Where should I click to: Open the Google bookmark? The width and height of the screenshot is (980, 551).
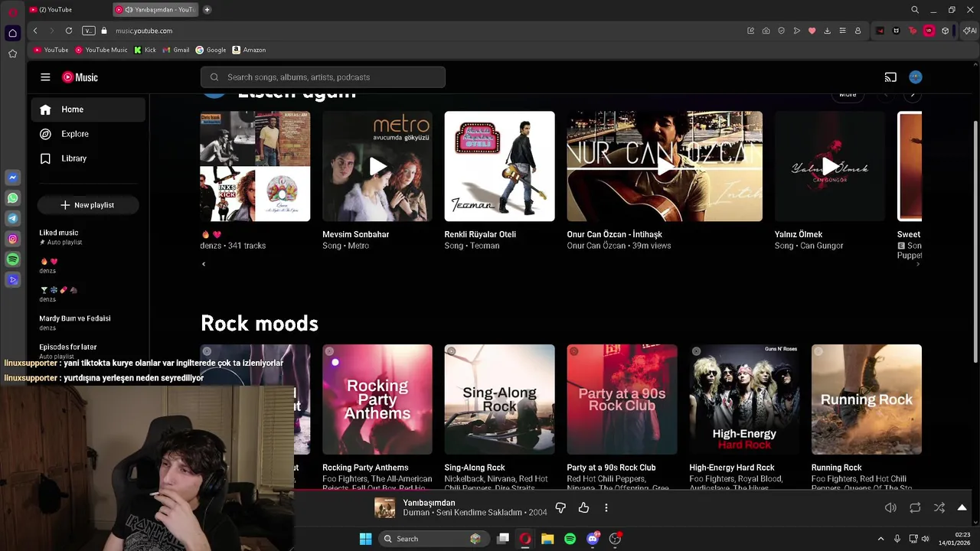click(211, 50)
